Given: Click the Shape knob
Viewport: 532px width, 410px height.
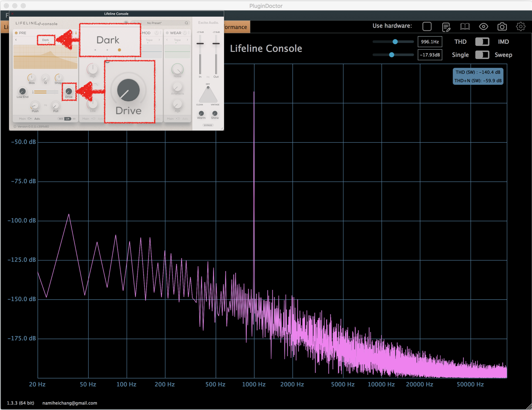Looking at the screenshot, I should click(59, 78).
